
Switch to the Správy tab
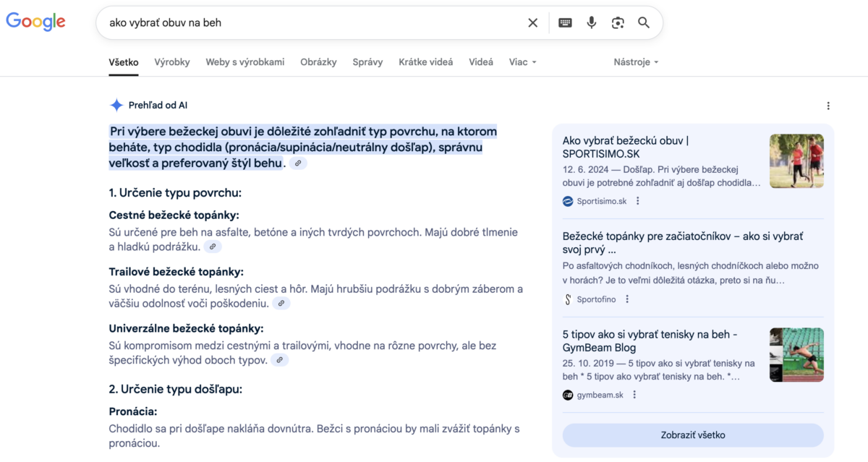point(367,62)
